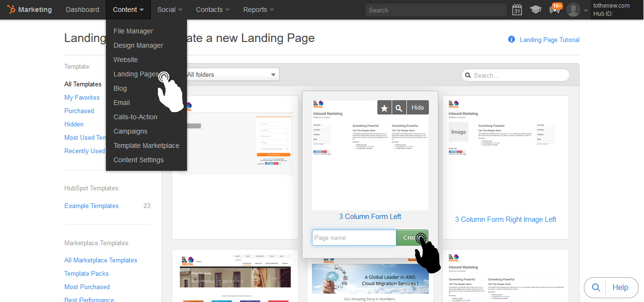The width and height of the screenshot is (644, 302).
Task: Preview template with magnifier icon
Action: (399, 108)
